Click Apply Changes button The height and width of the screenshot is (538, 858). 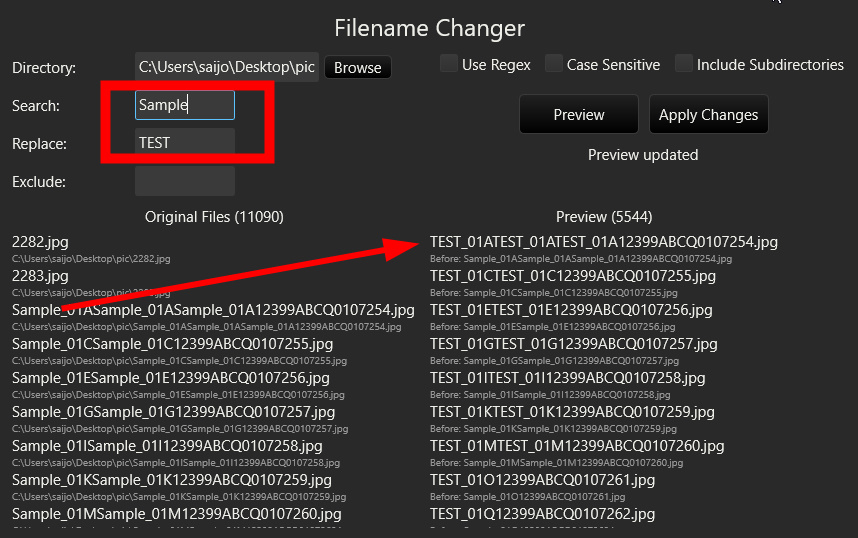708,115
